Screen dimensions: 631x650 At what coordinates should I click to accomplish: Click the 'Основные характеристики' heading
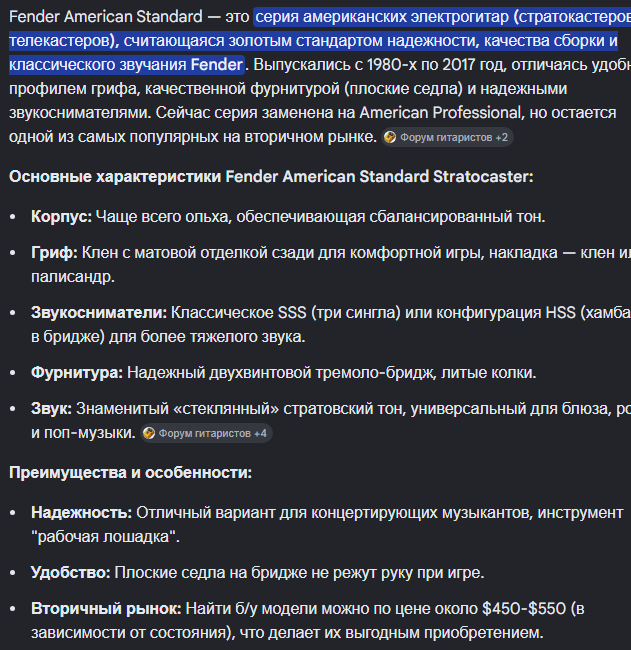pyautogui.click(x=271, y=177)
